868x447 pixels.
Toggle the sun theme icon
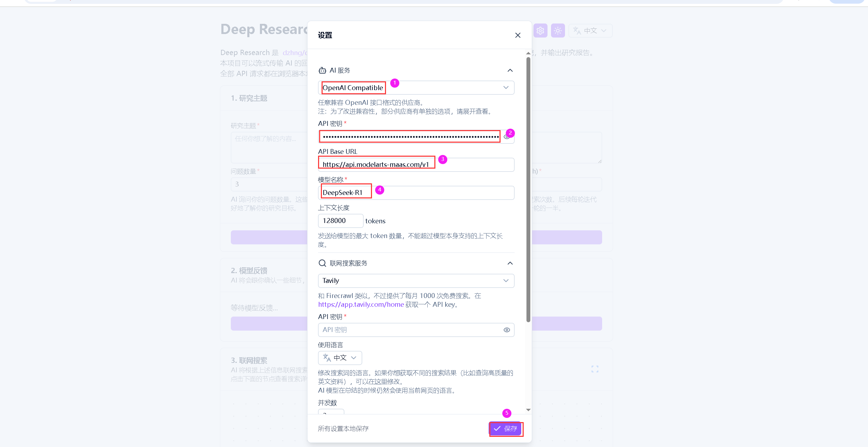[x=558, y=31]
